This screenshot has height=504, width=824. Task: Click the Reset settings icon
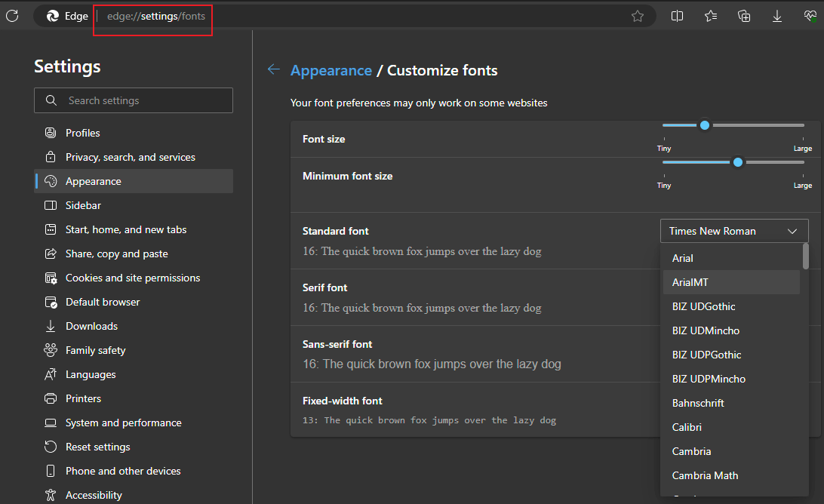[51, 447]
